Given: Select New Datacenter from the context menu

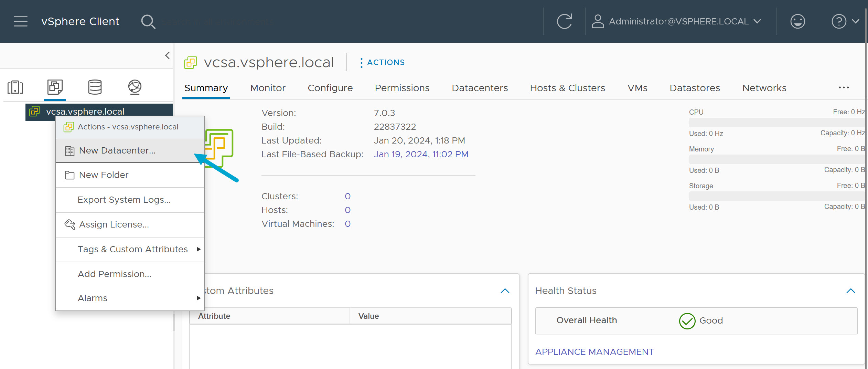Looking at the screenshot, I should [x=117, y=150].
